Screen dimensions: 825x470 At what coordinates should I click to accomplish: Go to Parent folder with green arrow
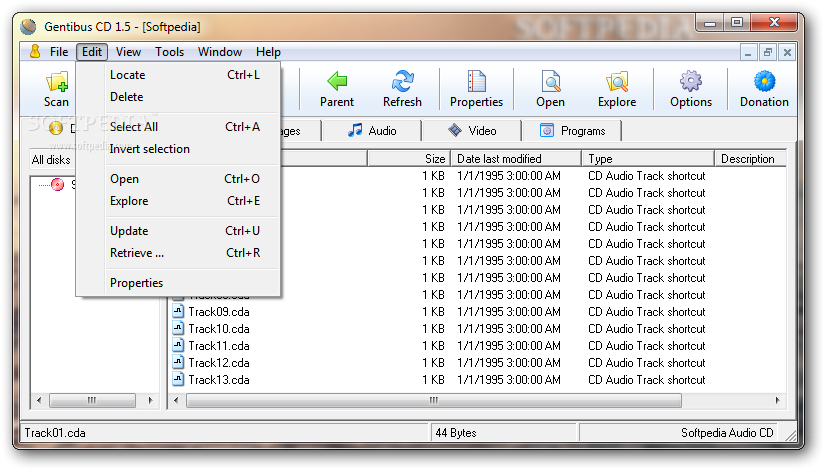[x=337, y=89]
